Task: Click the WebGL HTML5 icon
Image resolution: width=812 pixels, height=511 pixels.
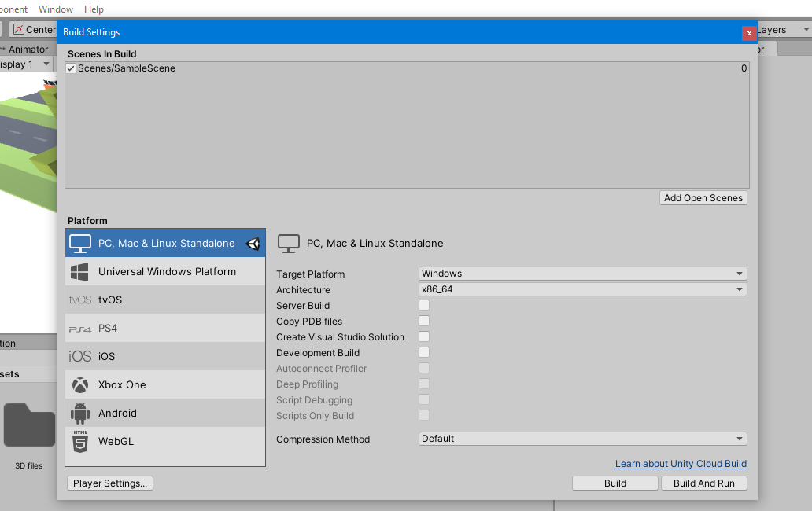Action: click(79, 442)
